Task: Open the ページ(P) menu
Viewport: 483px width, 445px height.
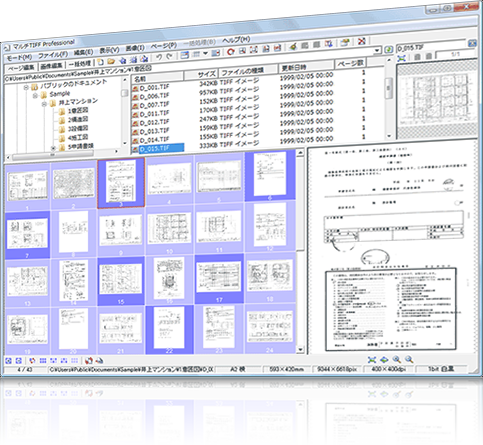Action: click(x=163, y=45)
